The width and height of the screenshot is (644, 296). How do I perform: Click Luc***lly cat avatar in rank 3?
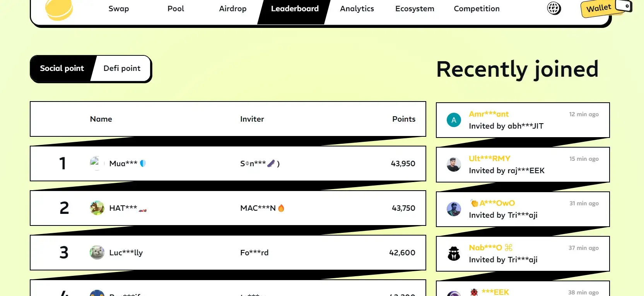97,253
